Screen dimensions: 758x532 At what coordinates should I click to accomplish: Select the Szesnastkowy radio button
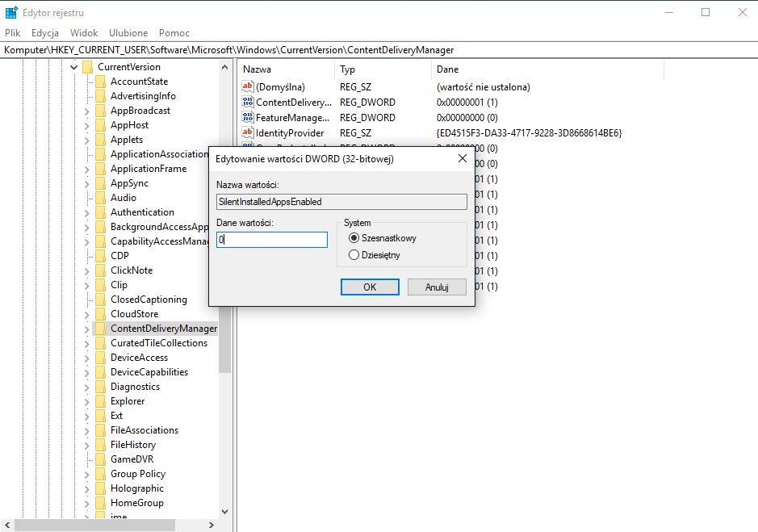point(354,238)
